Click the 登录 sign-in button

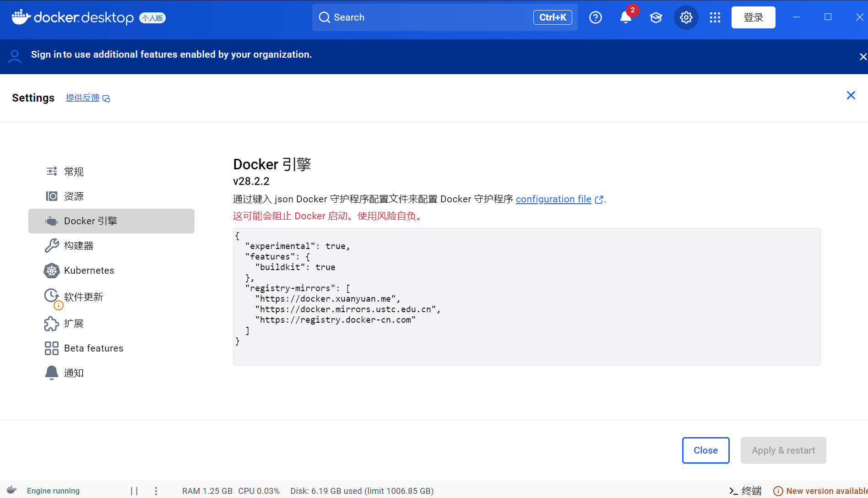click(x=753, y=17)
